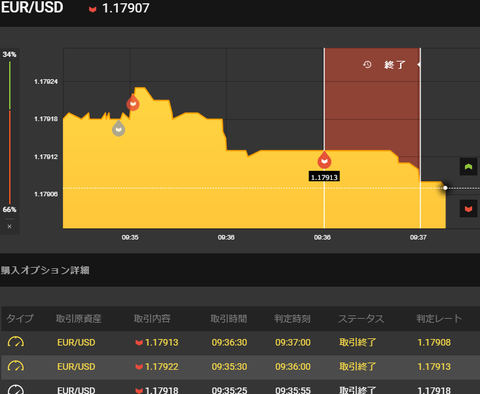This screenshot has height=394, width=480.
Task: Click the ステータス column header
Action: click(361, 319)
